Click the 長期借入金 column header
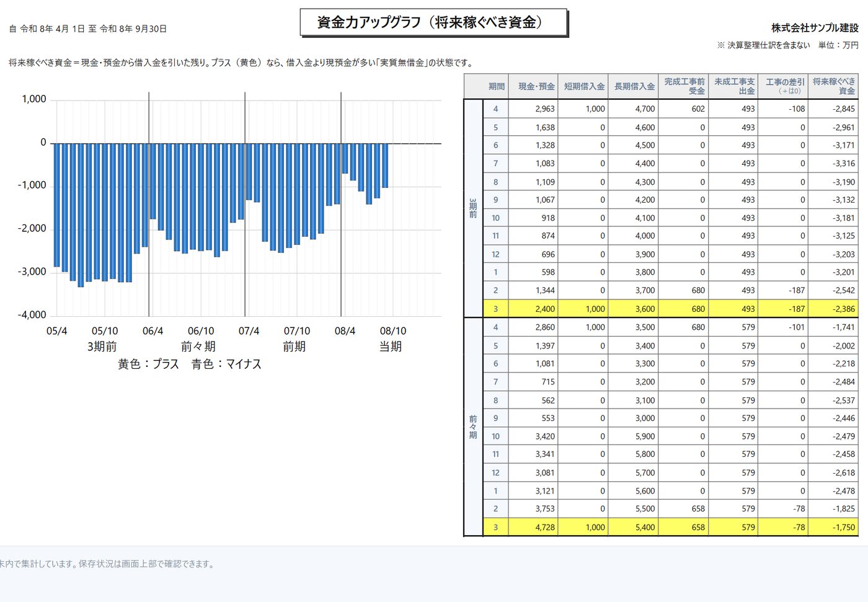 point(633,86)
